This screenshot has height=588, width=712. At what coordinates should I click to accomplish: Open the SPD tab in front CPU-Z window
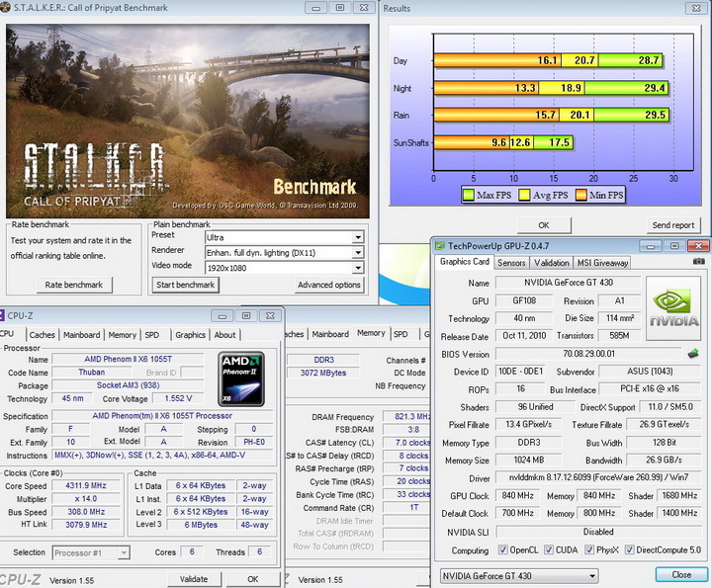pos(152,335)
